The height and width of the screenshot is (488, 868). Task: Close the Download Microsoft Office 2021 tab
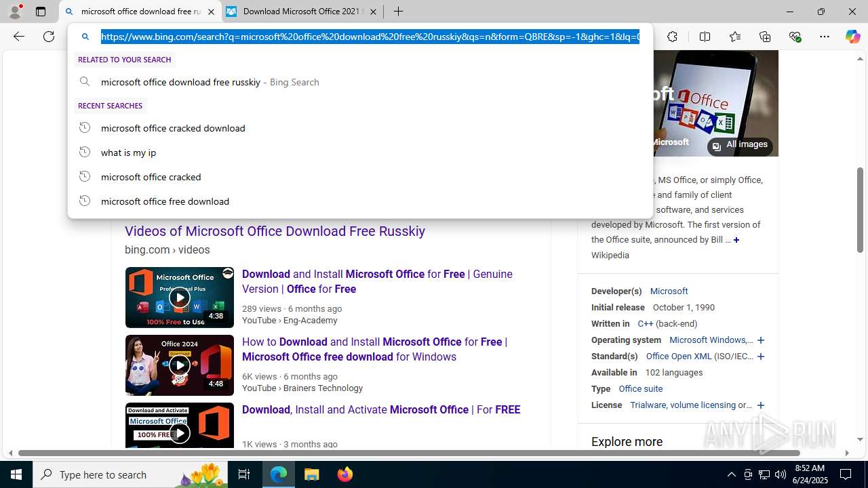click(373, 12)
